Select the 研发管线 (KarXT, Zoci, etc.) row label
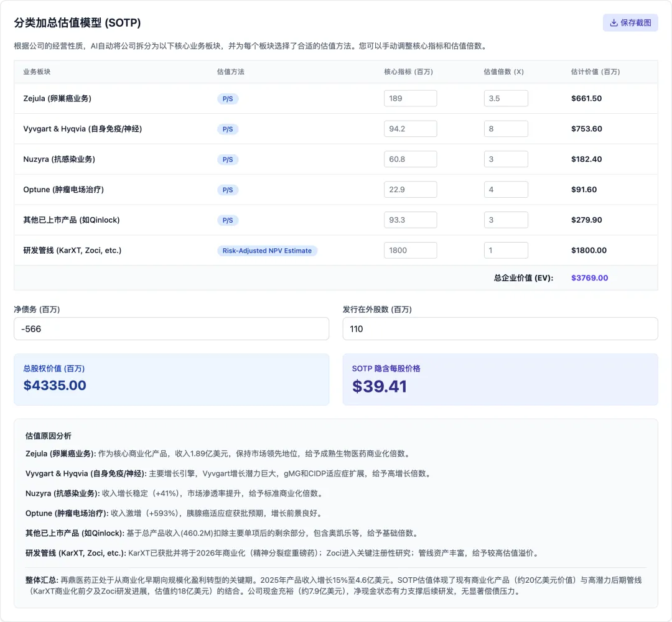This screenshot has height=622, width=672. pos(72,250)
